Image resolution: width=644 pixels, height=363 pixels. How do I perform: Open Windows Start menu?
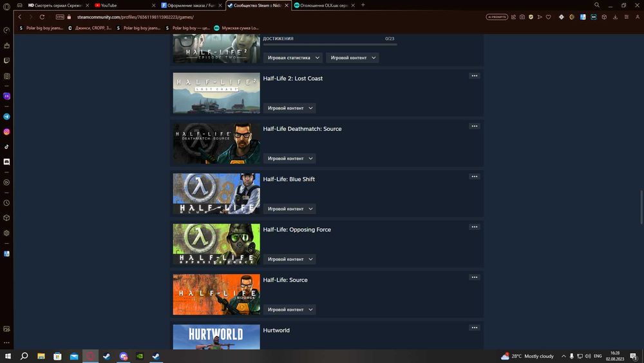click(x=8, y=356)
